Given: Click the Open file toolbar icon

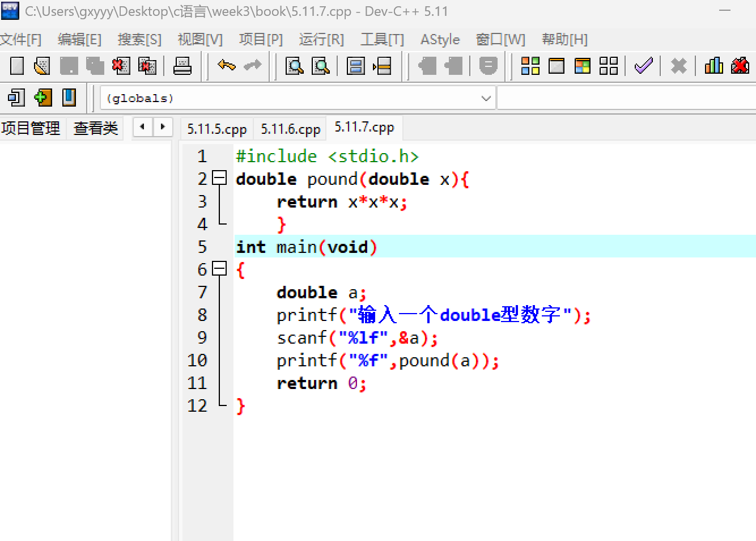Looking at the screenshot, I should point(43,66).
